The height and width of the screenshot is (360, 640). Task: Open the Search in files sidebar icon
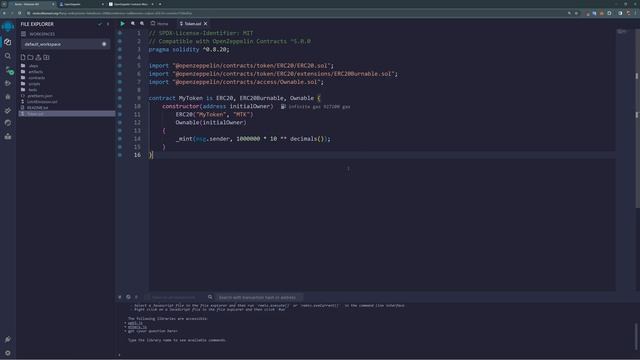[8, 56]
